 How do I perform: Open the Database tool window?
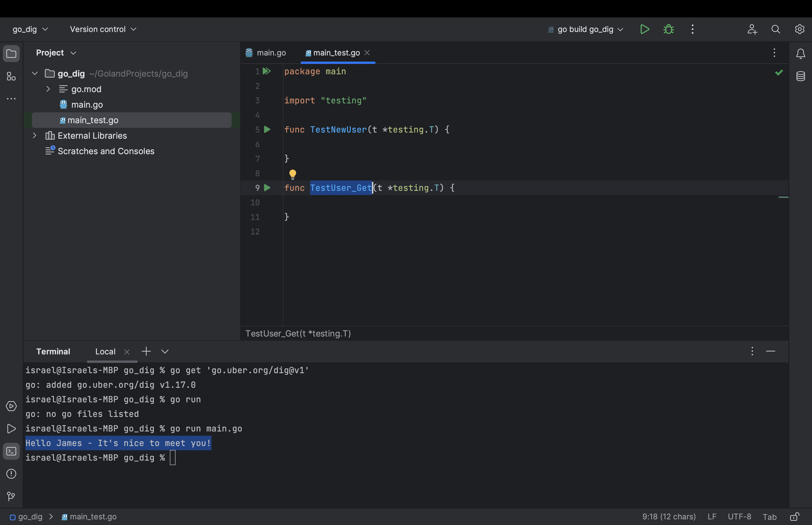(x=800, y=76)
